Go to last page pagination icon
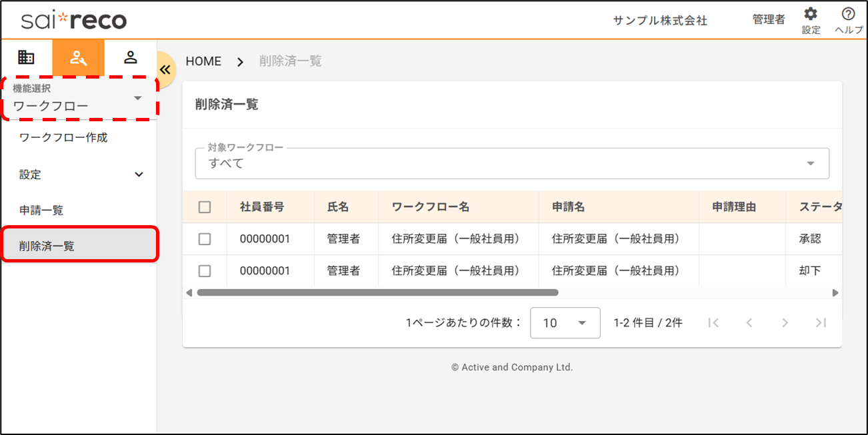Viewport: 868px width, 435px height. click(x=821, y=323)
